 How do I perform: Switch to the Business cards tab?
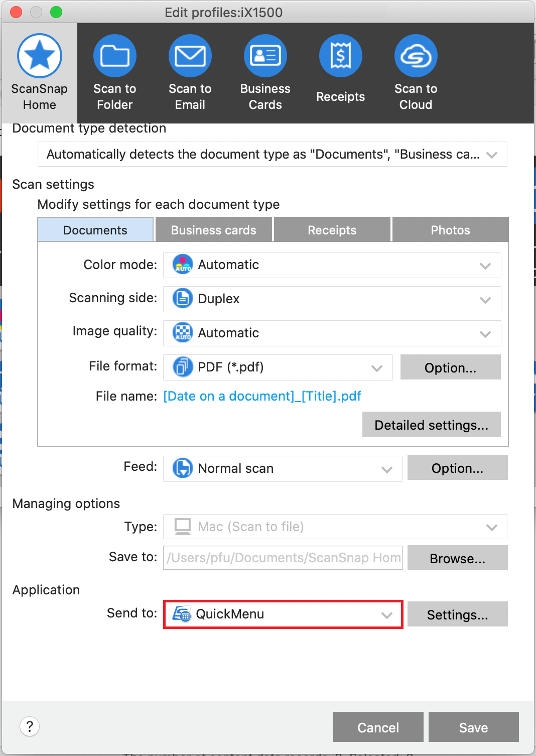[214, 230]
